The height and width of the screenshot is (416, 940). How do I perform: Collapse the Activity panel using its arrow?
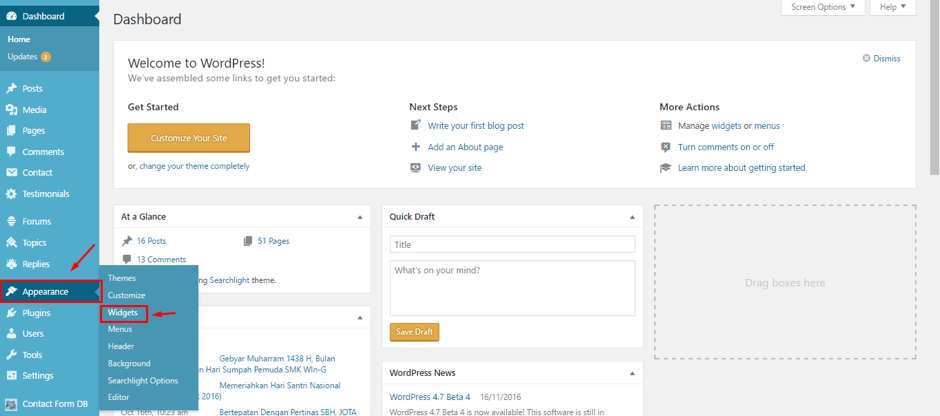click(x=360, y=318)
